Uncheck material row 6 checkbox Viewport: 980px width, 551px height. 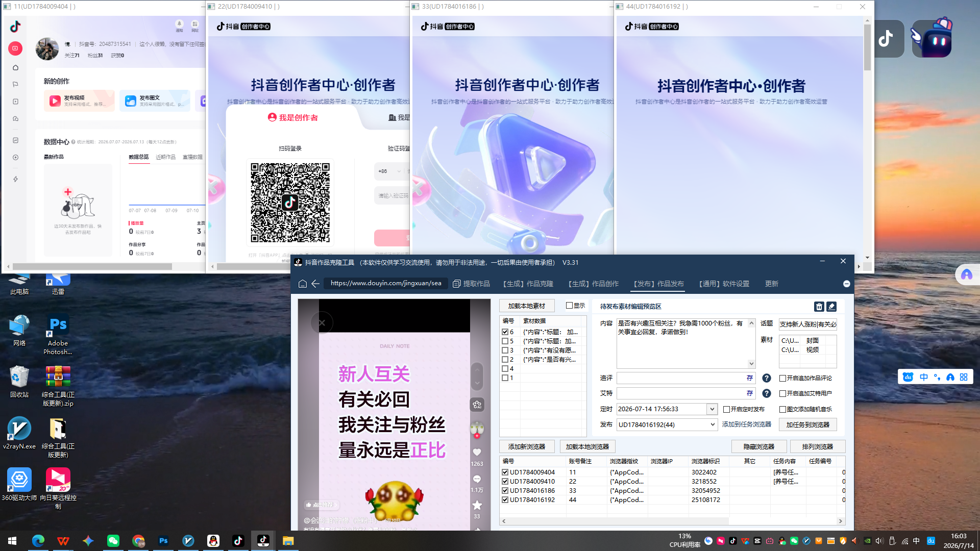[505, 332]
